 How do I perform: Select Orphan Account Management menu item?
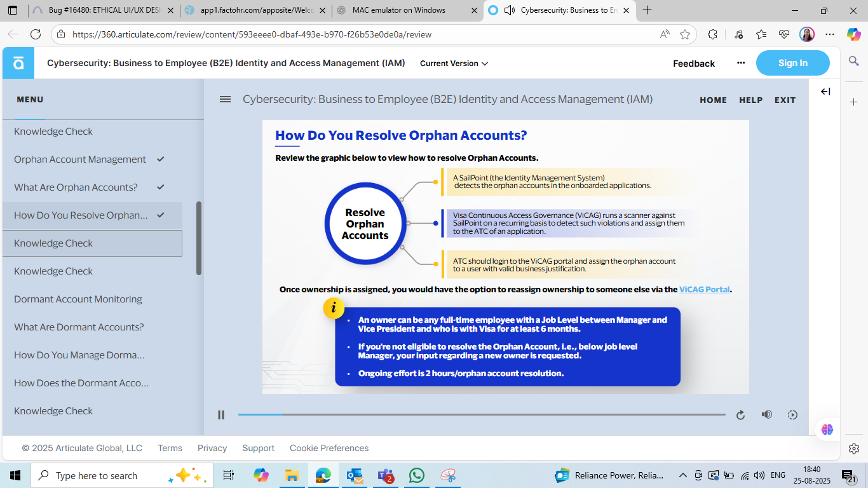(92, 159)
